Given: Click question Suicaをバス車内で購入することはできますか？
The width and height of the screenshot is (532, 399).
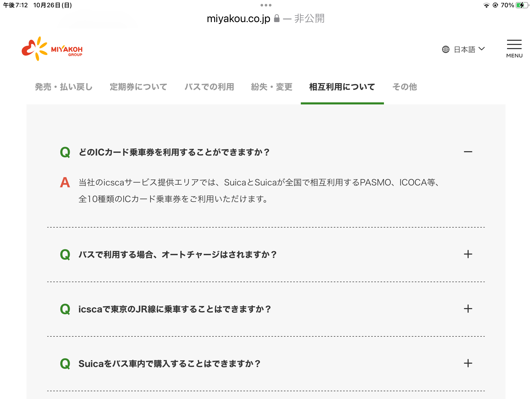Looking at the screenshot, I should (169, 364).
